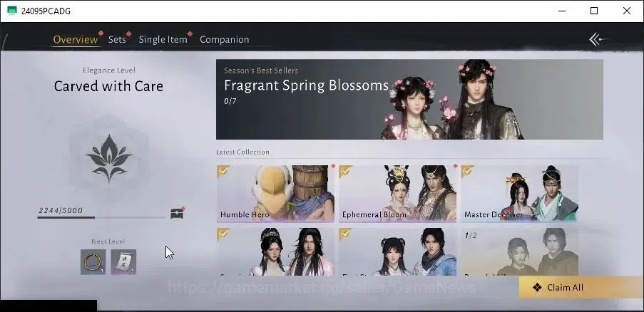Screen dimensions: 644x312
Task: Open the Single Item tab
Action: tap(163, 39)
